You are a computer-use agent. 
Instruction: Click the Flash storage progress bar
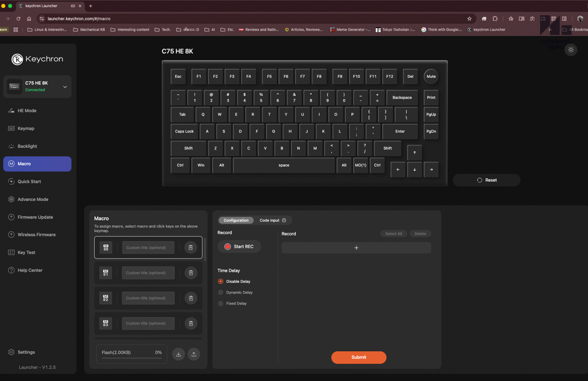(131, 352)
